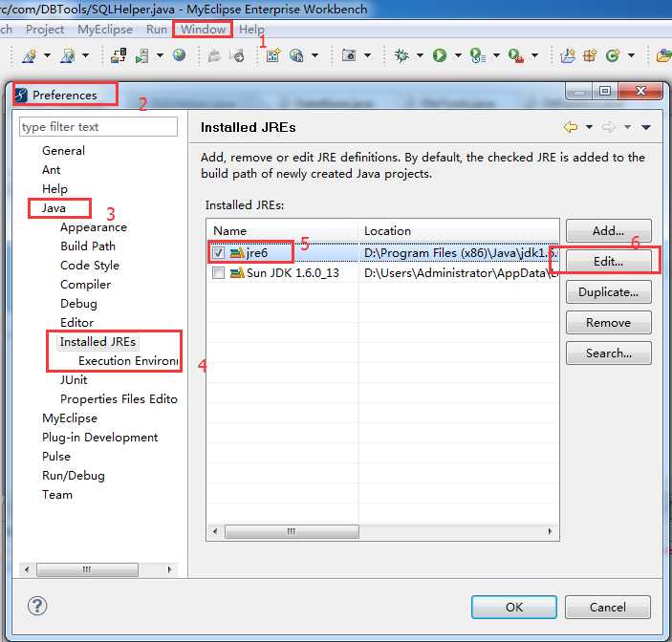The height and width of the screenshot is (642, 672).
Task: Click the New Java Package icon
Action: tap(590, 55)
